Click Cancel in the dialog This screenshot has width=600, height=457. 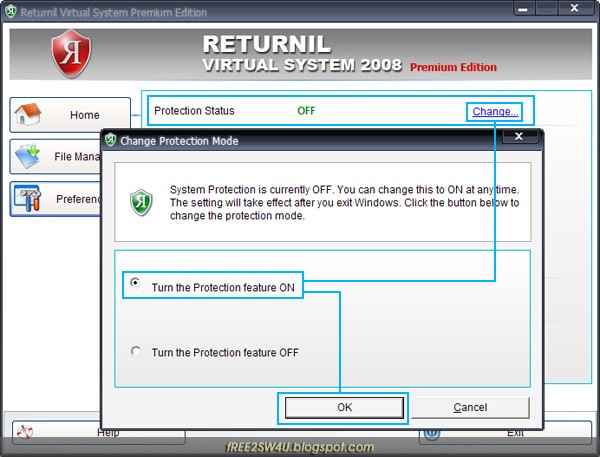click(x=470, y=408)
